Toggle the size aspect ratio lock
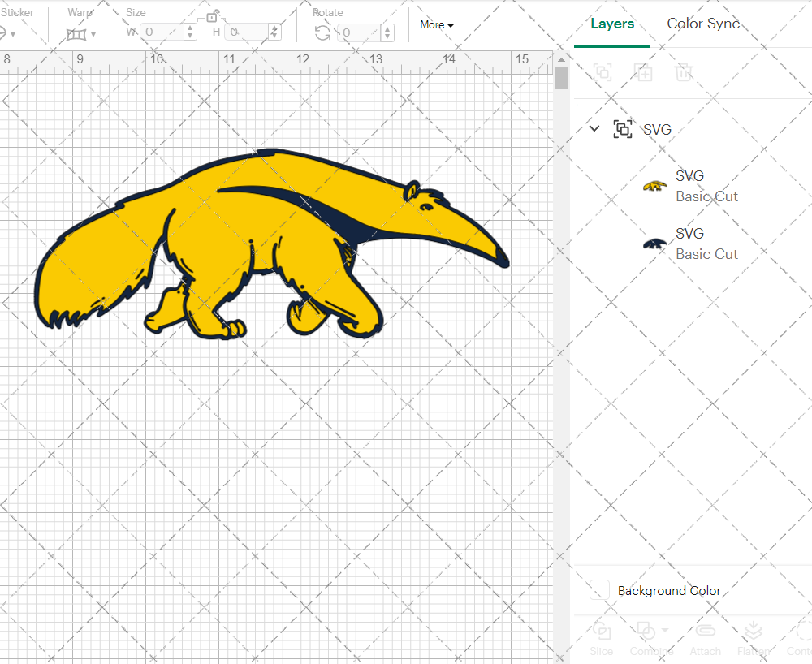This screenshot has height=664, width=812. 213,16
